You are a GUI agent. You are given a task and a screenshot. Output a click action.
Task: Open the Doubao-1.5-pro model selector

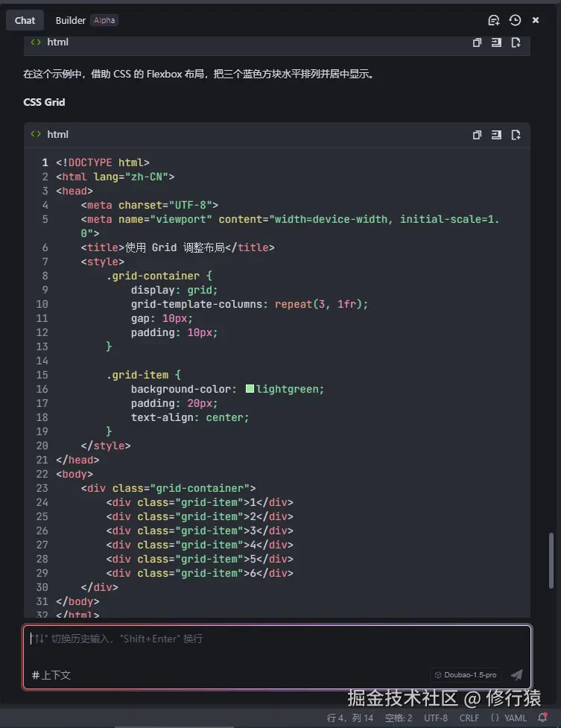[466, 675]
